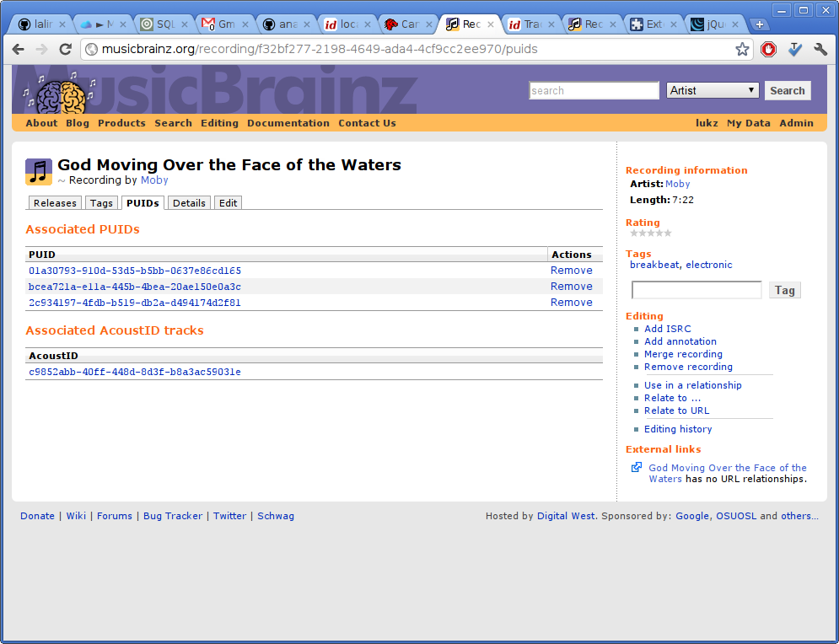Switch to the Details tab
The image size is (839, 644).
(189, 203)
